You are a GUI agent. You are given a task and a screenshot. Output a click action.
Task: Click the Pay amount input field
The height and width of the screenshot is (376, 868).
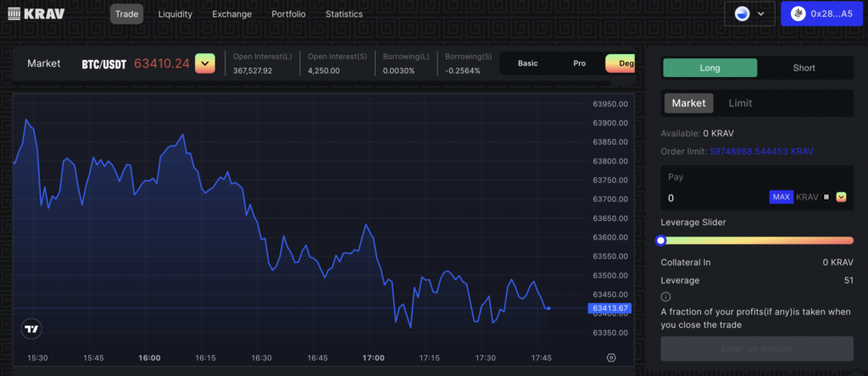coord(714,198)
